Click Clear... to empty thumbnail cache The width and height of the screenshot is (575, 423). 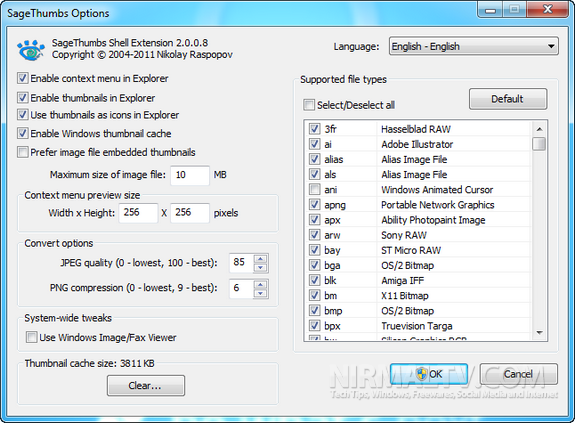[x=146, y=385]
